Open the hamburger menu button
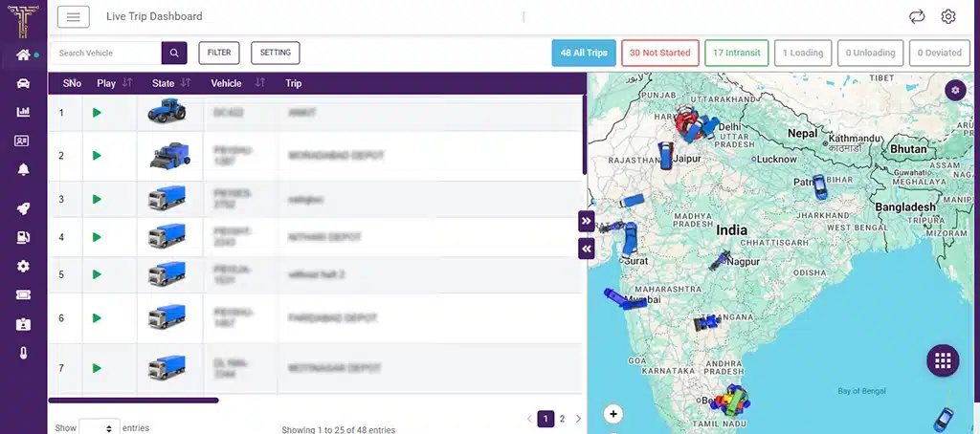Screen dimensions: 980x434 (73, 17)
